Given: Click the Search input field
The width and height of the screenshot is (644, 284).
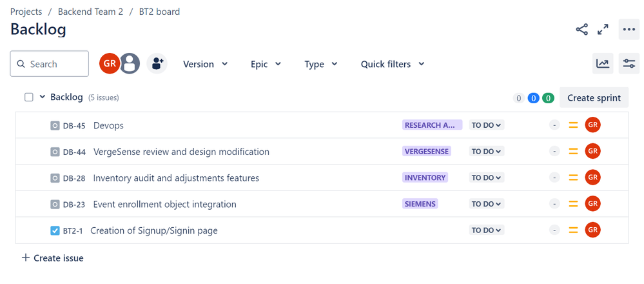Looking at the screenshot, I should (x=50, y=64).
